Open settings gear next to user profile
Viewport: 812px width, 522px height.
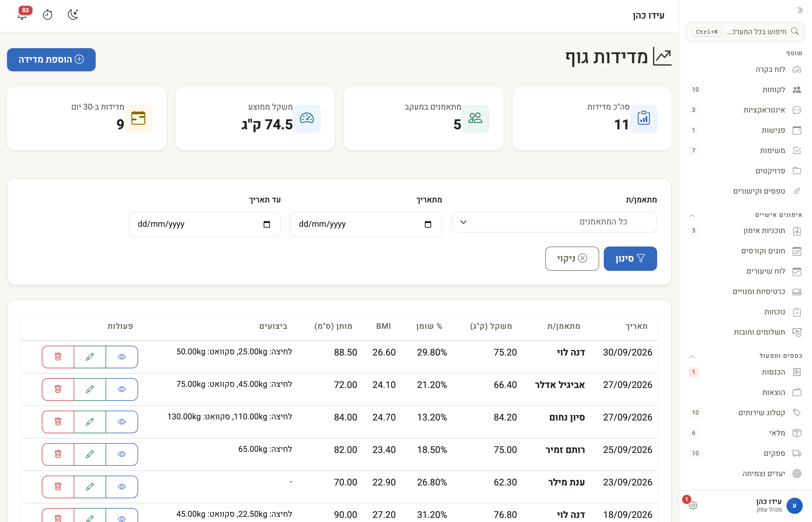[693, 505]
